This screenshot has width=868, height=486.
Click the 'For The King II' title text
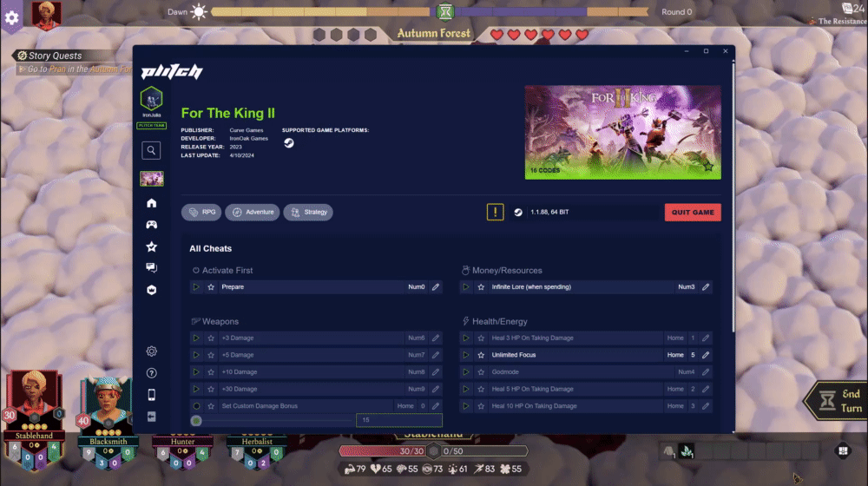click(228, 113)
